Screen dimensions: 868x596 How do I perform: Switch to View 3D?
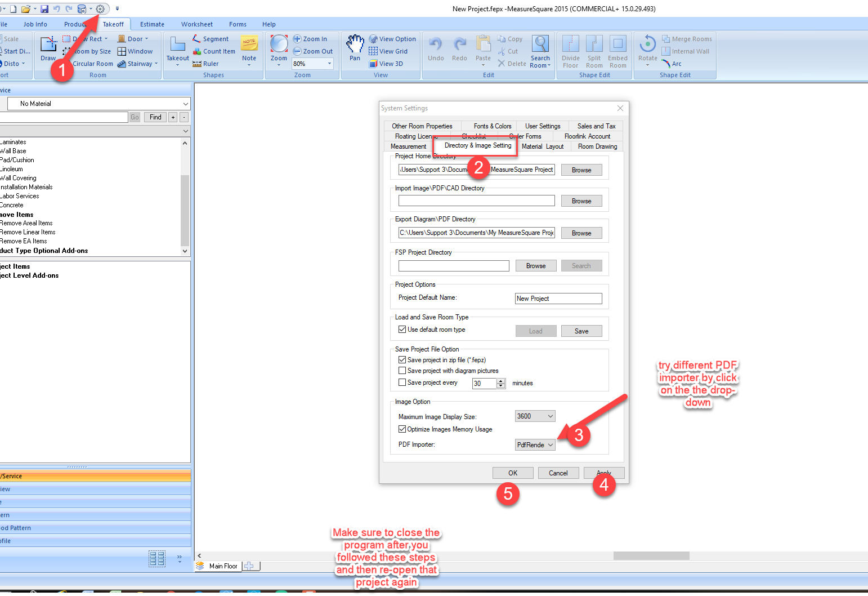386,64
